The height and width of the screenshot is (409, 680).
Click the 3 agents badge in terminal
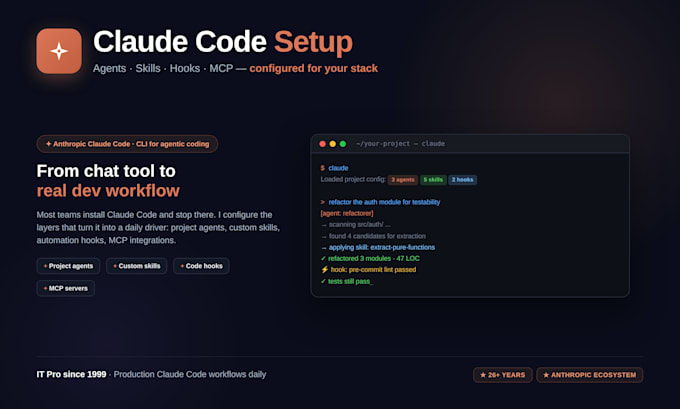coord(403,180)
